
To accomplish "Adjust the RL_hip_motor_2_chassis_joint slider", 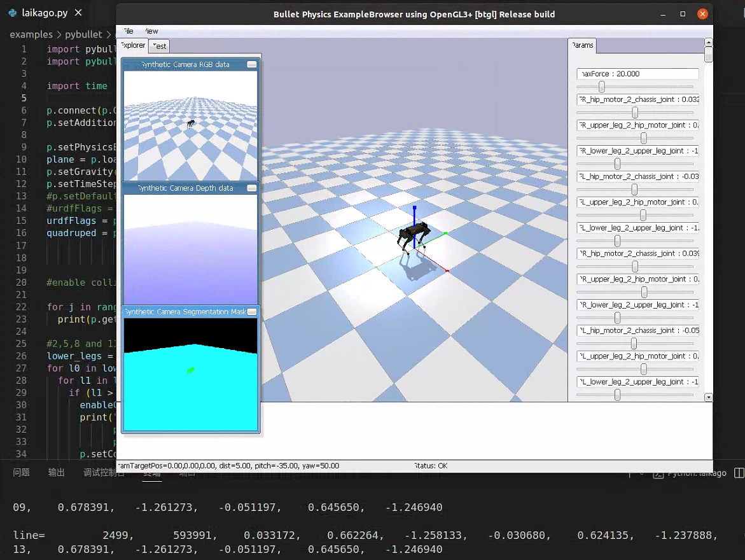I will pos(633,344).
